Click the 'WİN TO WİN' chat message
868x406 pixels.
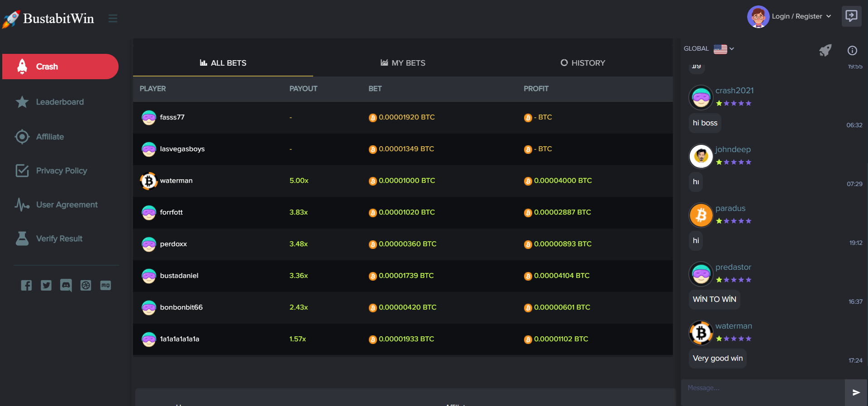(x=715, y=299)
